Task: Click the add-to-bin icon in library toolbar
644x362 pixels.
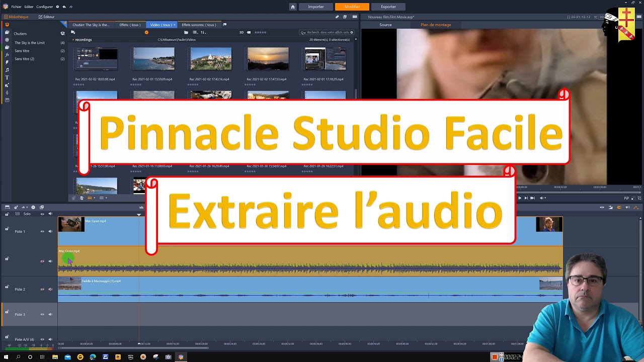Action: [73, 32]
